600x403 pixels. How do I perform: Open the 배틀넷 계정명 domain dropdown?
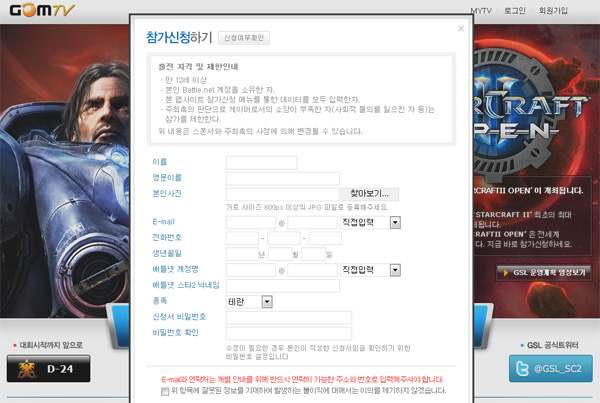(x=396, y=270)
